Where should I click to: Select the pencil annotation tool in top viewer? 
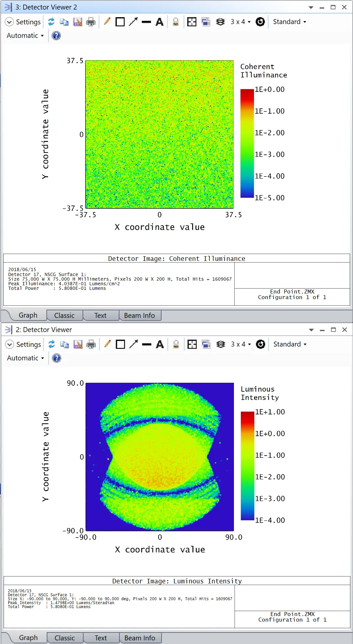click(x=107, y=22)
